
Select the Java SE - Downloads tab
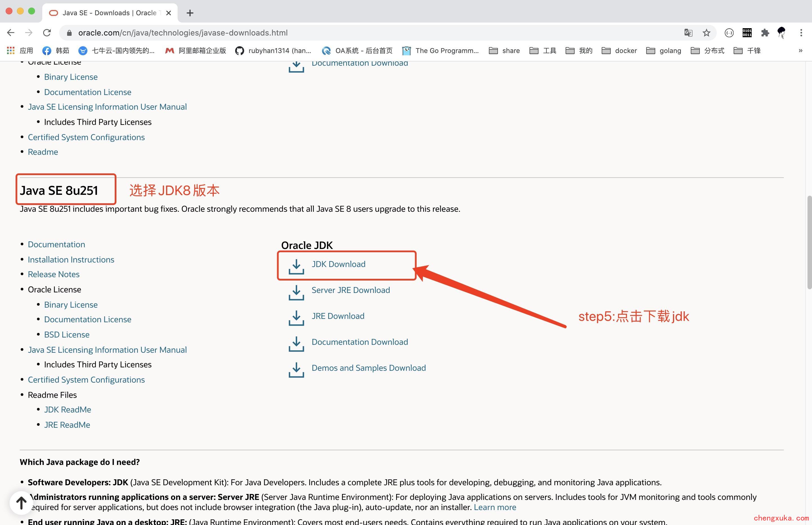click(x=110, y=13)
